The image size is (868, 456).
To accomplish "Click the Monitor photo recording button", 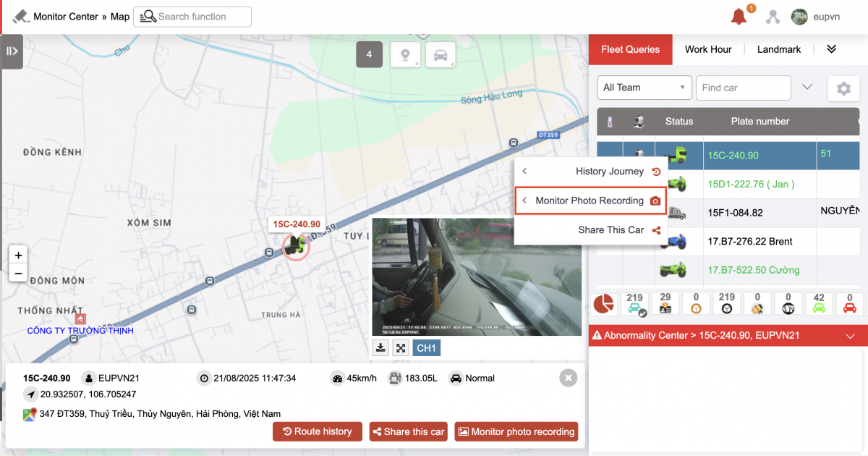I will coord(516,431).
